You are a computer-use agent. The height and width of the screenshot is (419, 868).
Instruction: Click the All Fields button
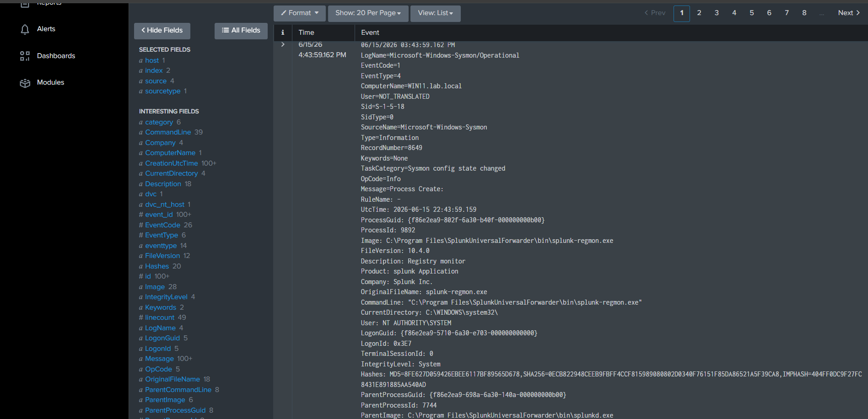coord(241,31)
